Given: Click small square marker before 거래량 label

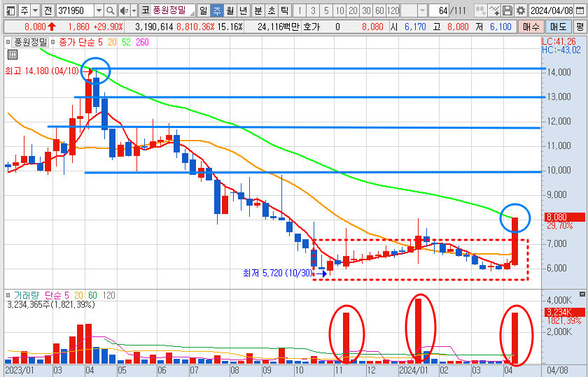Looking at the screenshot, I should (8, 295).
